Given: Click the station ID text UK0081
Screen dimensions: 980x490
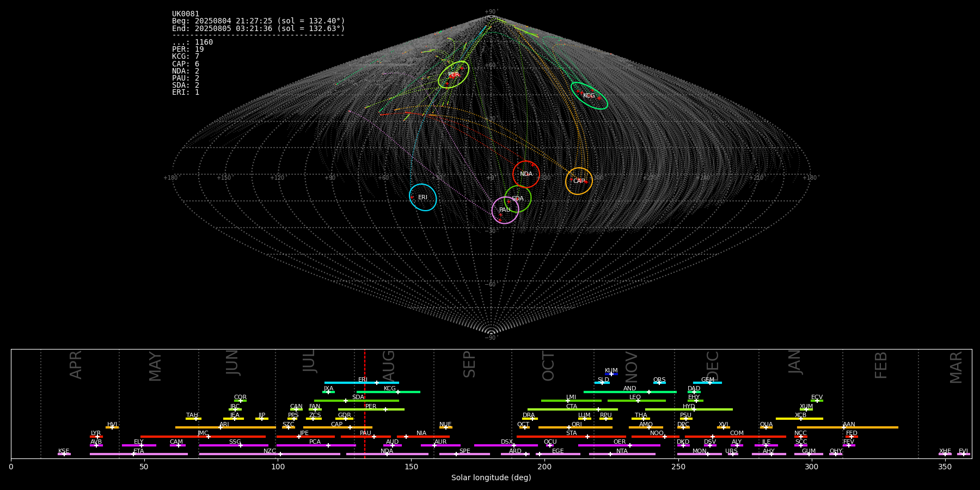Looking at the screenshot, I should 186,14.
